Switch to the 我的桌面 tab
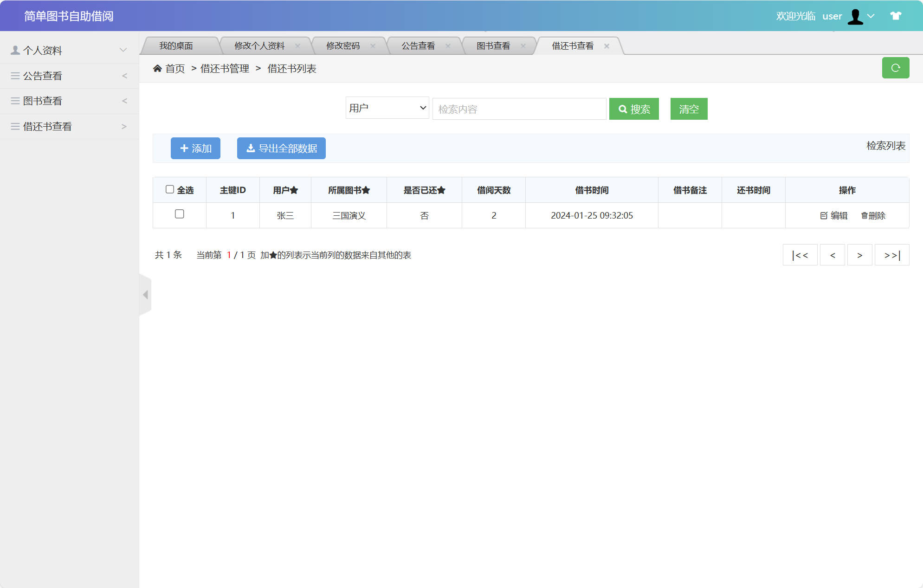 (x=176, y=45)
